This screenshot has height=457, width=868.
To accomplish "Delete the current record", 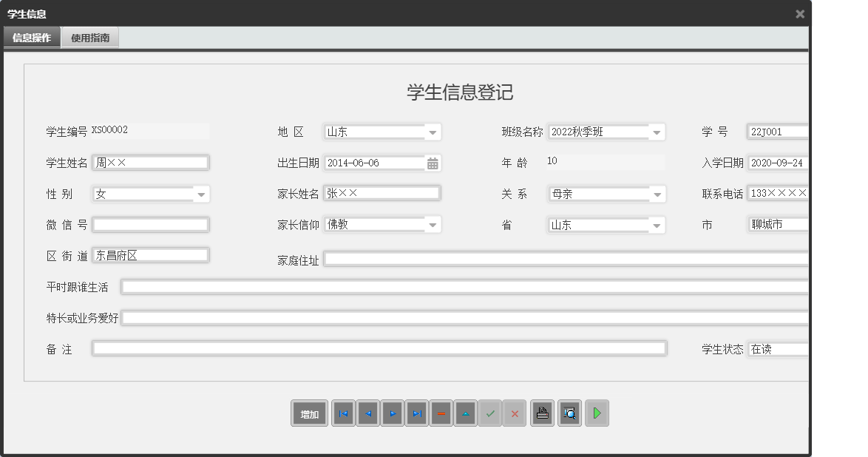I will [x=441, y=413].
